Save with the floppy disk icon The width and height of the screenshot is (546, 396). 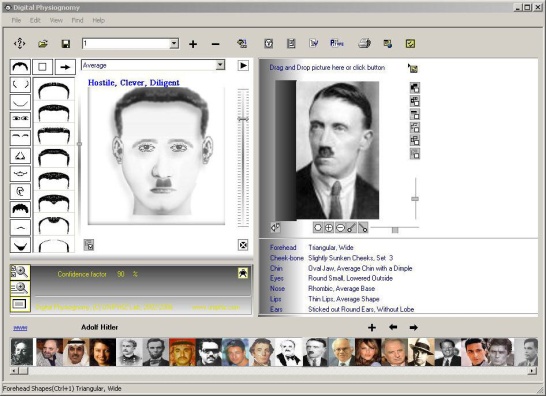(x=65, y=44)
